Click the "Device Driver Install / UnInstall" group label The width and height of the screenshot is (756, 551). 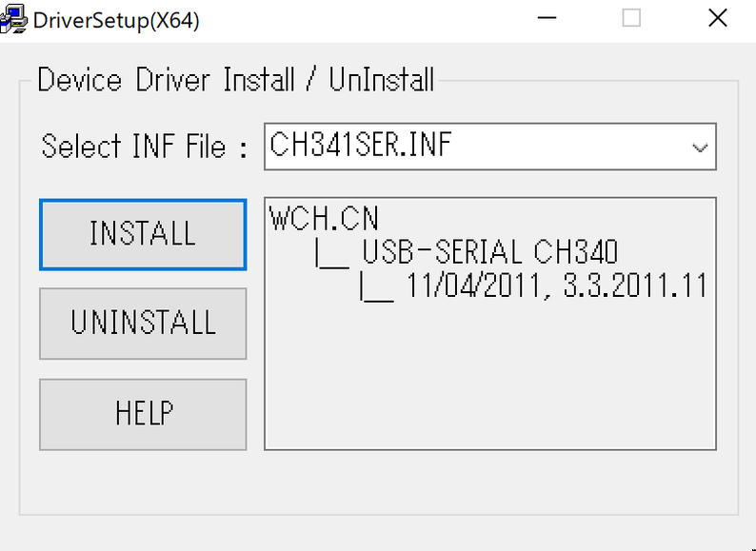pyautogui.click(x=235, y=80)
